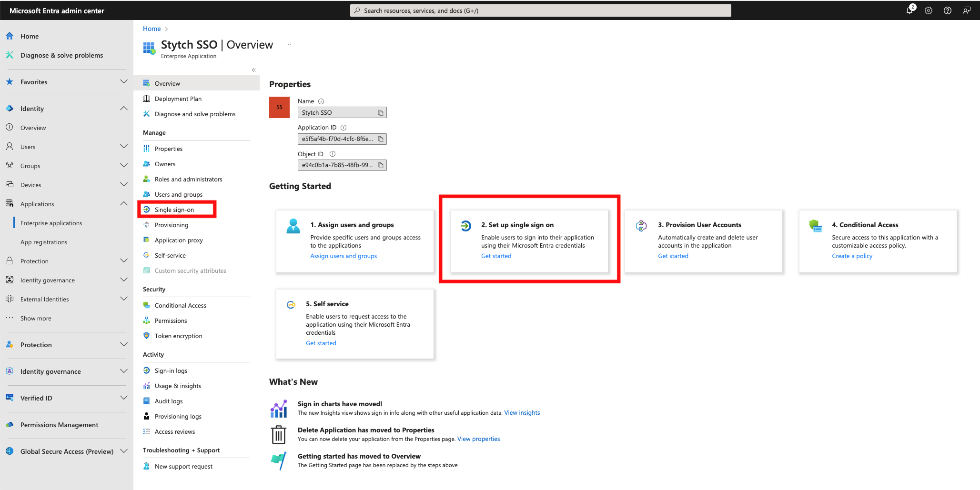Click the info icon beside Name
This screenshot has width=980, height=490.
321,101
